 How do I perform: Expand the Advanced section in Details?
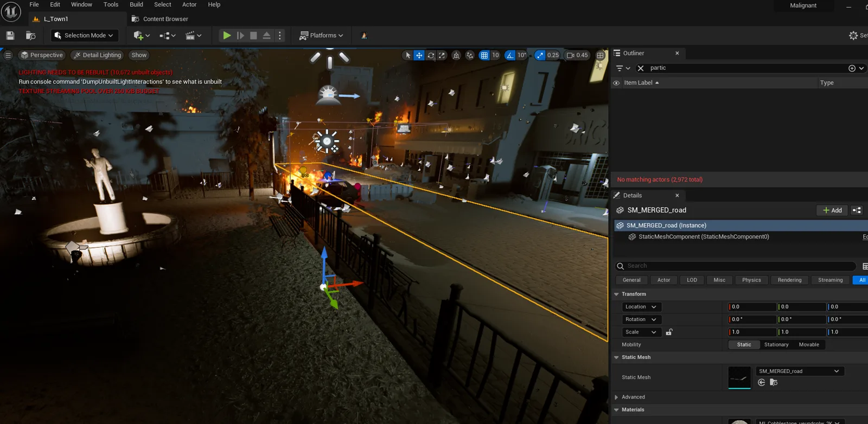(x=616, y=397)
